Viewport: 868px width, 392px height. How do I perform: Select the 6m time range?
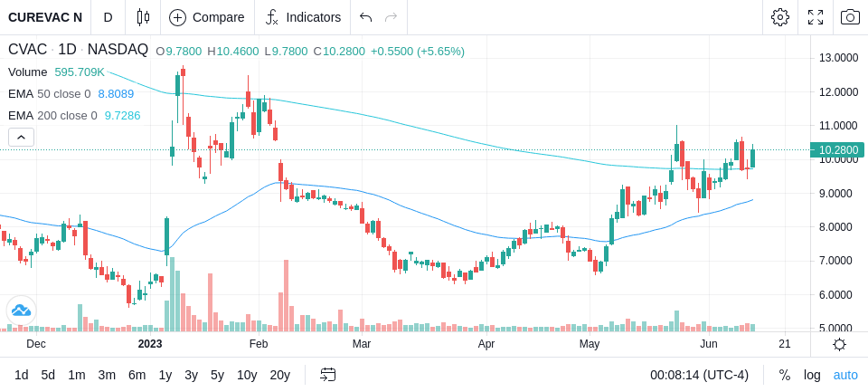(137, 375)
